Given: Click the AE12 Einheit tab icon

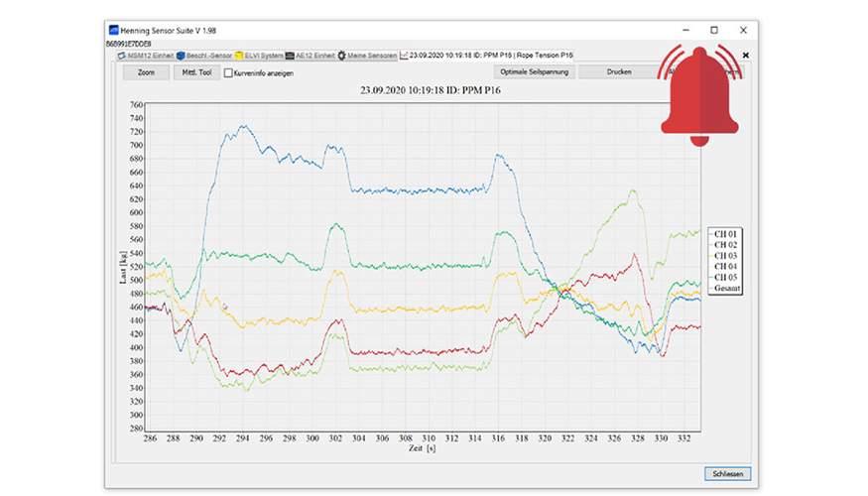Looking at the screenshot, I should pos(290,56).
